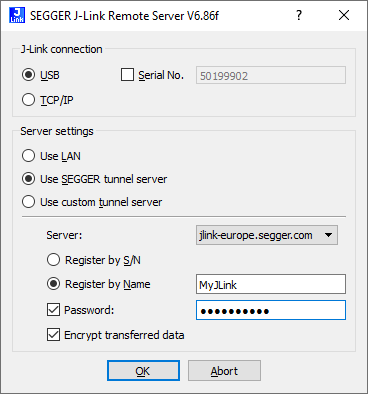This screenshot has height=394, width=368.
Task: Enable the Serial No. checkbox
Action: [x=127, y=75]
